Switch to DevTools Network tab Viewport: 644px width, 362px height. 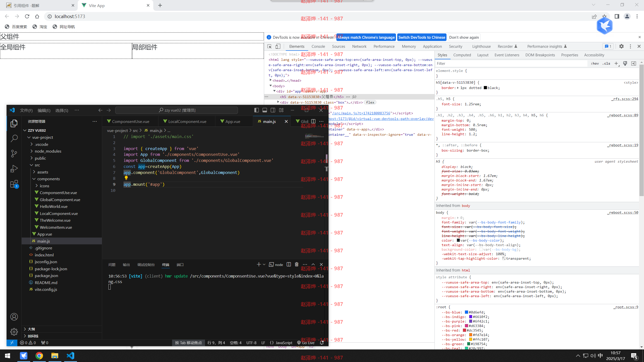pos(359,47)
